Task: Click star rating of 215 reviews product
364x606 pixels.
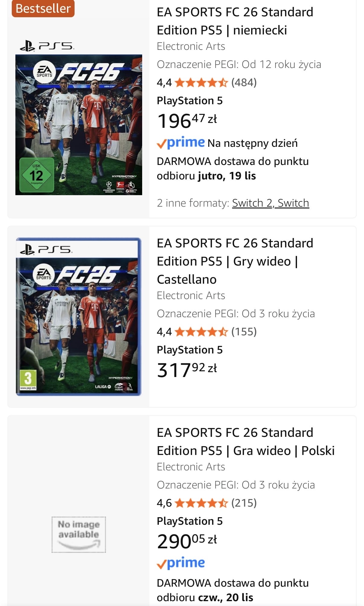Action: 201,503
